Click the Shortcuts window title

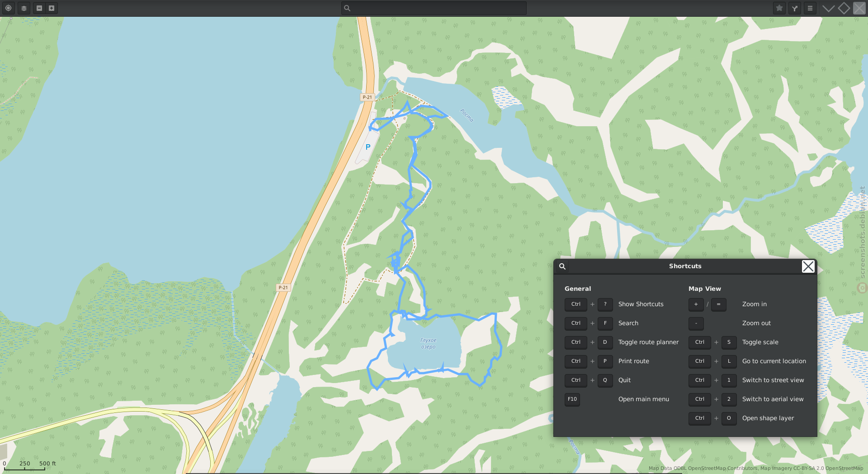[685, 266]
